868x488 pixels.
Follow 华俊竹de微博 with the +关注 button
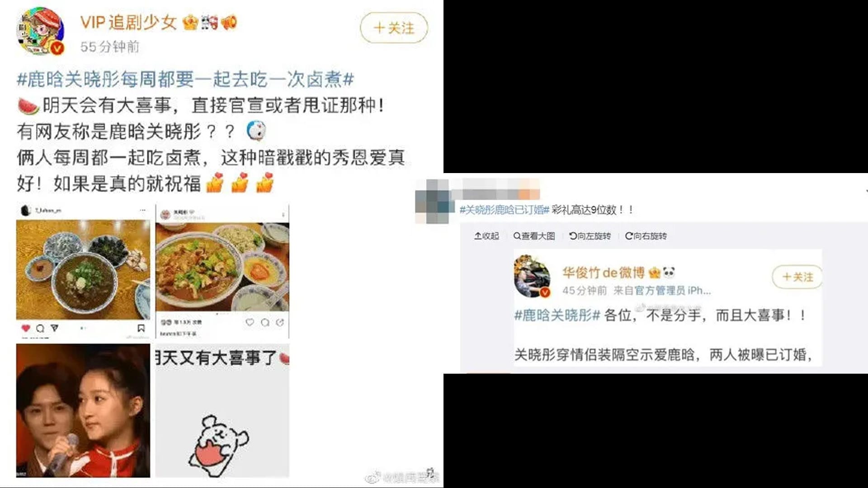pos(797,277)
